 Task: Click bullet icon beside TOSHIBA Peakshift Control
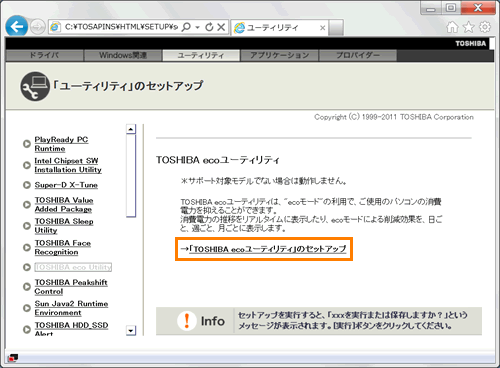(x=27, y=287)
